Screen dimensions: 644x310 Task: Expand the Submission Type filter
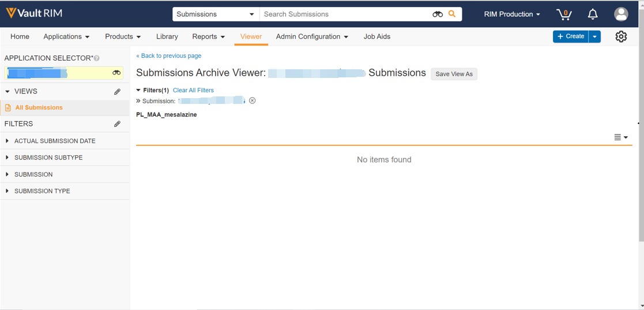tap(42, 191)
